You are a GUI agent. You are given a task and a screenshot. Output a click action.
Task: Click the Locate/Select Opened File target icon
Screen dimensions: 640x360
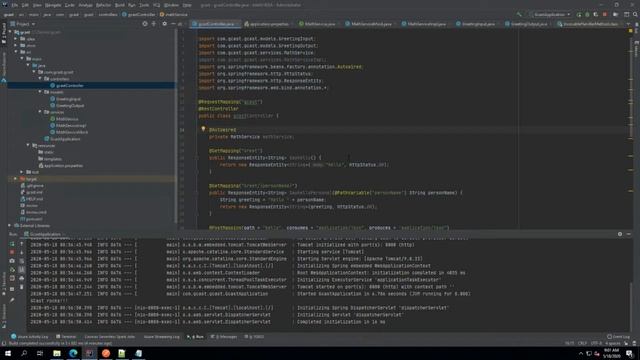(x=145, y=24)
